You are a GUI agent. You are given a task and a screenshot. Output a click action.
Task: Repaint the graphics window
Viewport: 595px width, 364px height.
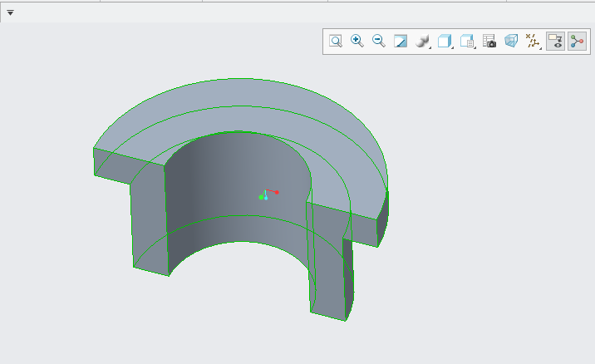pos(401,41)
